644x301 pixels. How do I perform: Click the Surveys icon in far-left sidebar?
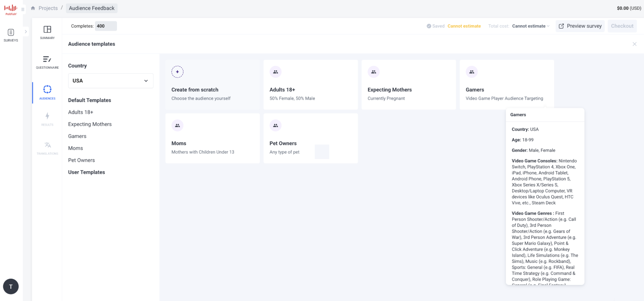click(x=11, y=33)
